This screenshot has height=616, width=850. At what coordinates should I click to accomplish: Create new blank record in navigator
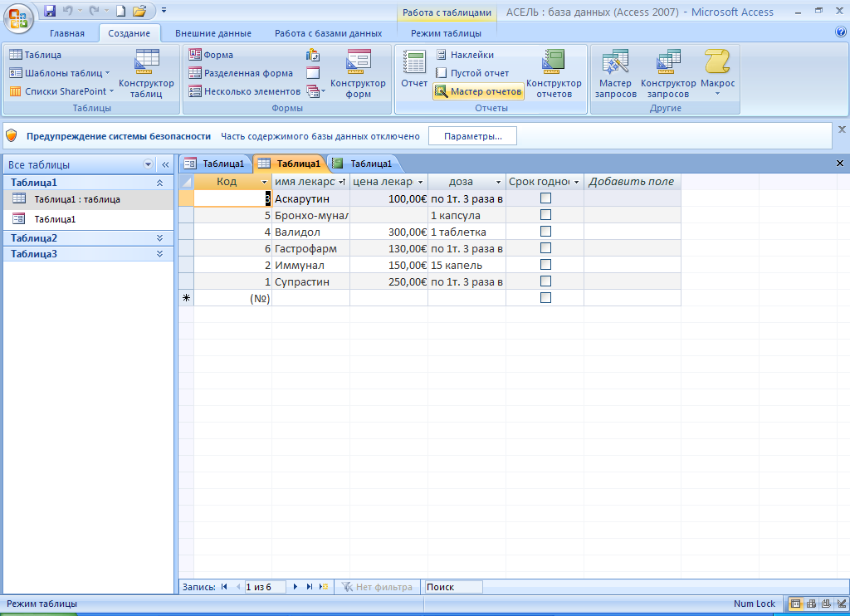(x=324, y=587)
